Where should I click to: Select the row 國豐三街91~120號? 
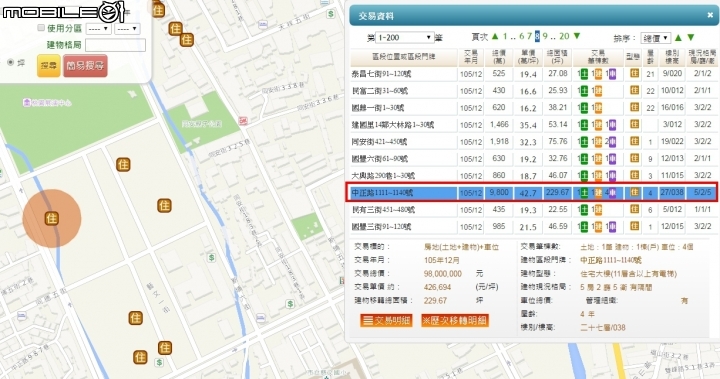click(533, 226)
